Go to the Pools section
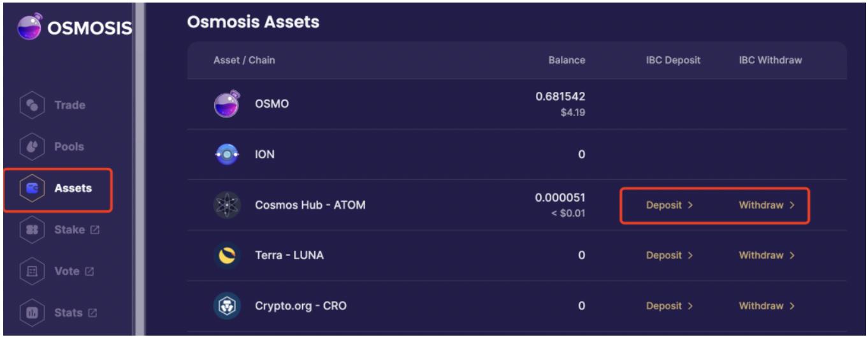Screen dimensions: 868x342 click(x=69, y=147)
